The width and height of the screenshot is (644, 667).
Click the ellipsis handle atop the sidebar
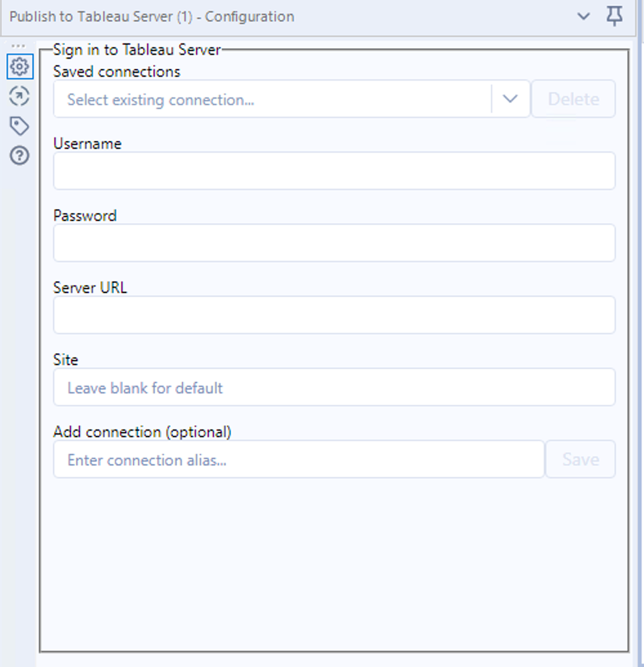[19, 44]
